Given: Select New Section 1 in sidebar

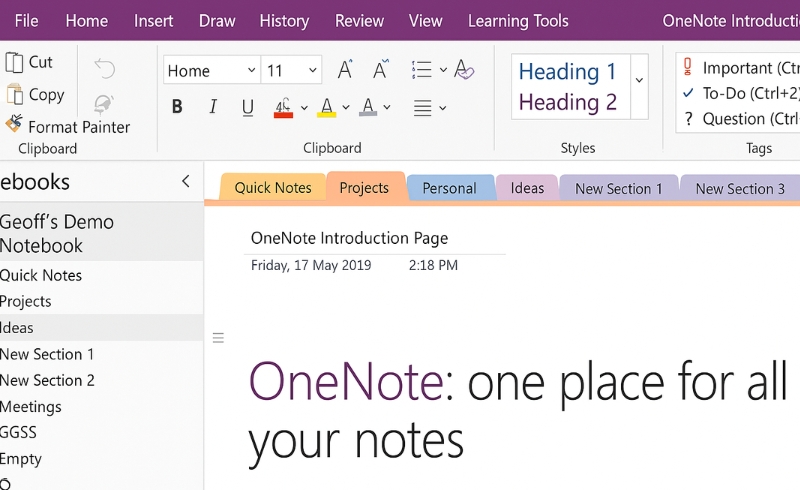Looking at the screenshot, I should pos(102,354).
